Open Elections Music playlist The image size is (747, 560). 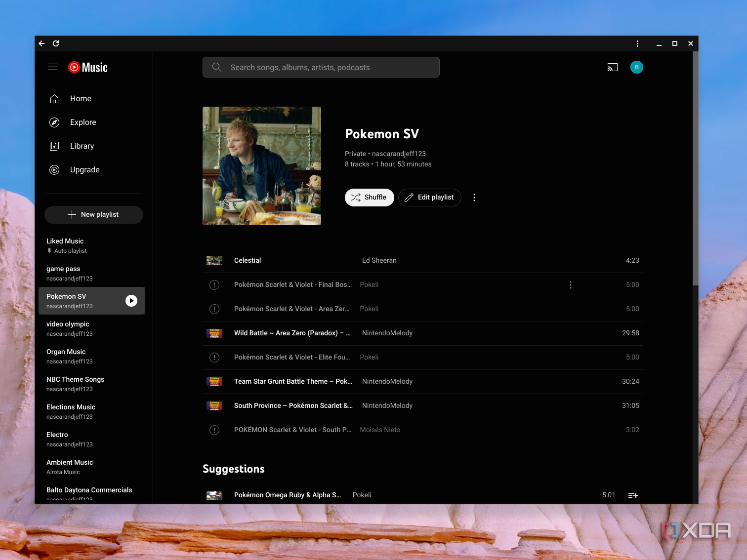click(92, 411)
